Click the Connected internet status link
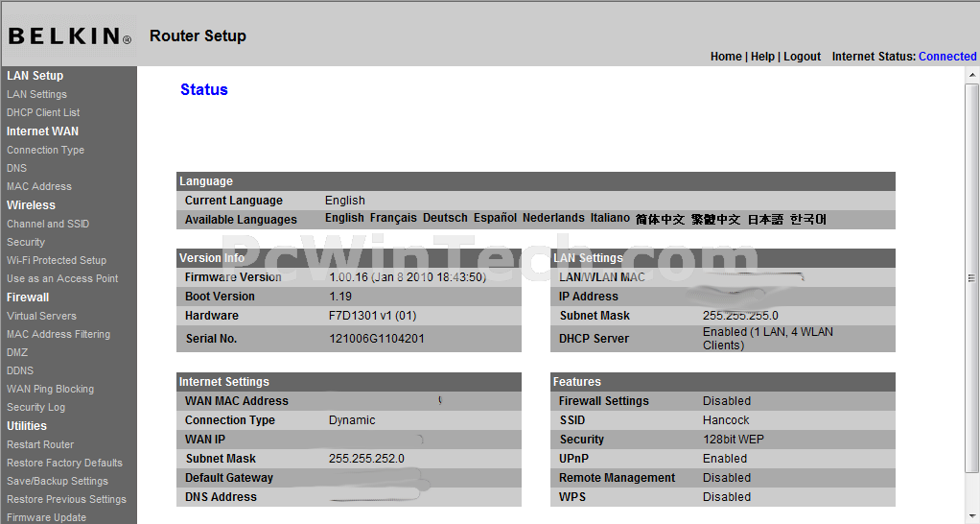The width and height of the screenshot is (980, 524). point(947,57)
